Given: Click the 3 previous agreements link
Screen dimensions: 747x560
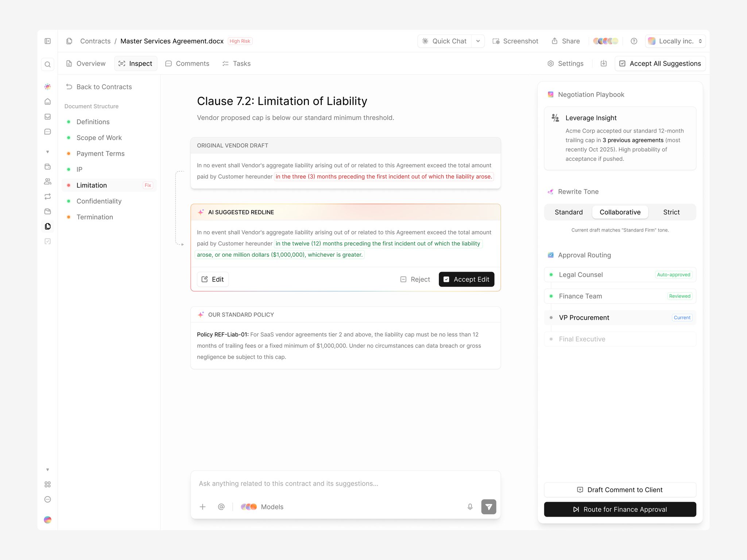Looking at the screenshot, I should pos(633,140).
